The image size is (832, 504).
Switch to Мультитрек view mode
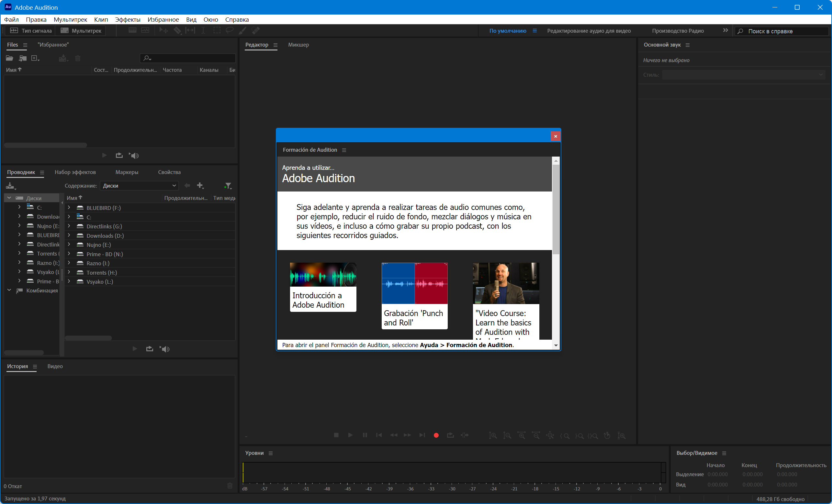(x=81, y=31)
